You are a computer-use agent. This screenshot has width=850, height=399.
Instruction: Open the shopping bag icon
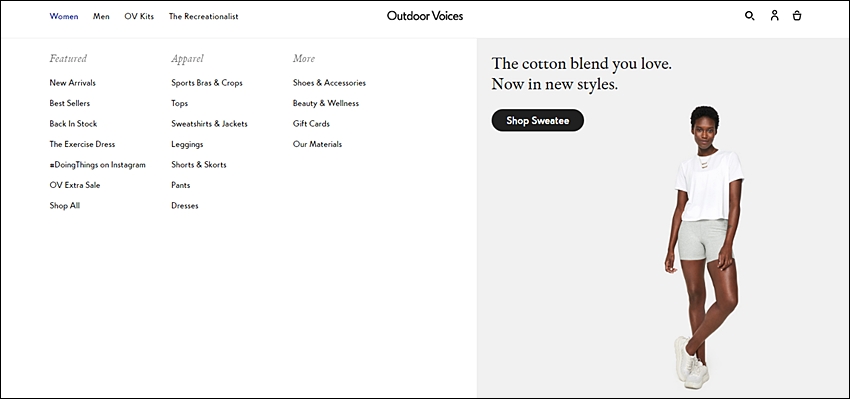pos(797,16)
